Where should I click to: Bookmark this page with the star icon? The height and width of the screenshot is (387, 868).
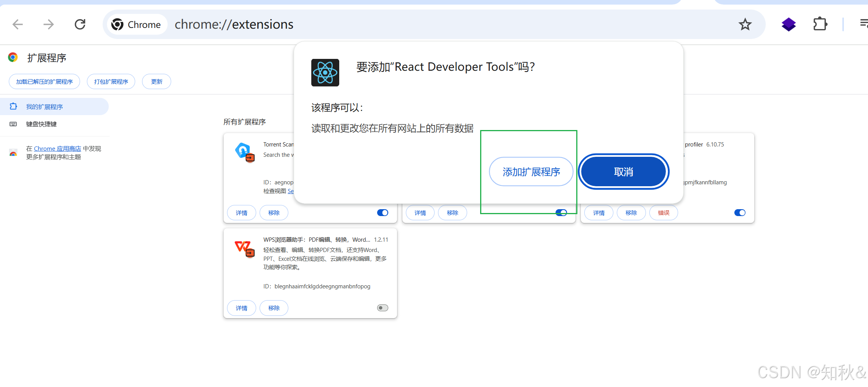pos(745,24)
